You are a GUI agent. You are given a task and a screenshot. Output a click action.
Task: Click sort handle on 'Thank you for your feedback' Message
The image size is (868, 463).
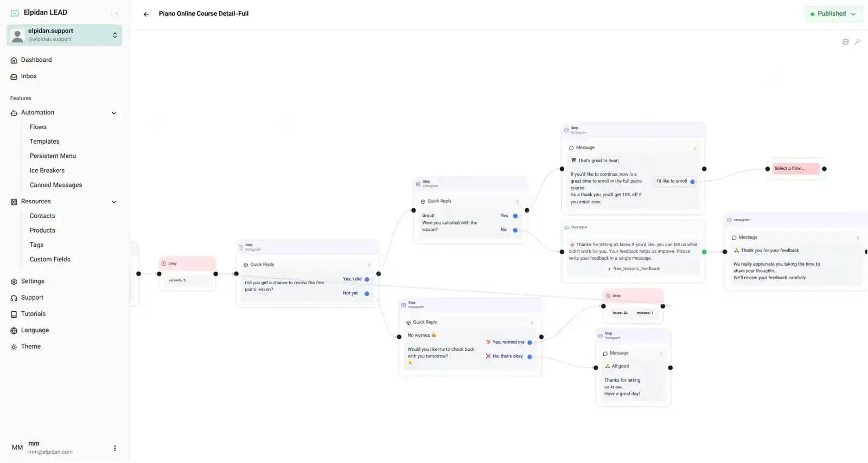(858, 238)
